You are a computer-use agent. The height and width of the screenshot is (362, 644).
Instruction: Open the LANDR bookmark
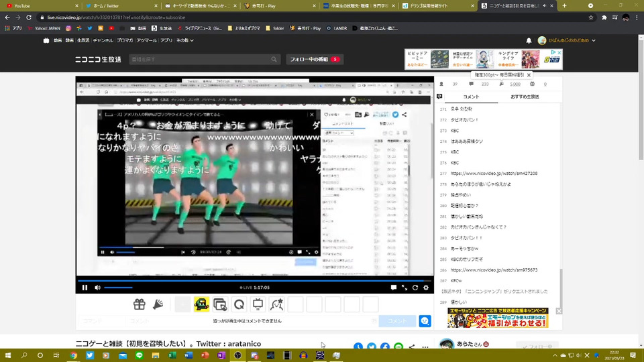pyautogui.click(x=337, y=28)
